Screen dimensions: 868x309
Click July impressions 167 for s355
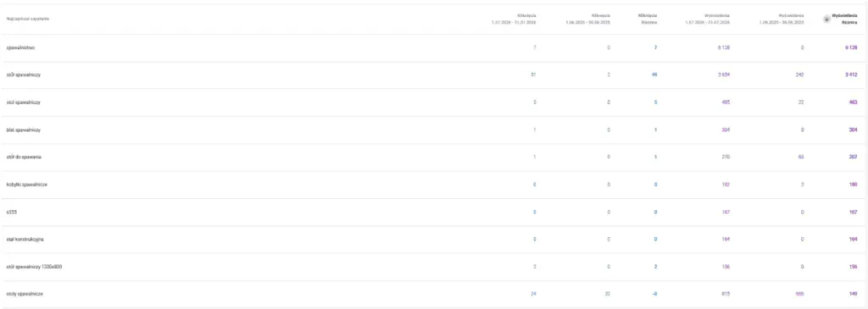click(x=726, y=212)
